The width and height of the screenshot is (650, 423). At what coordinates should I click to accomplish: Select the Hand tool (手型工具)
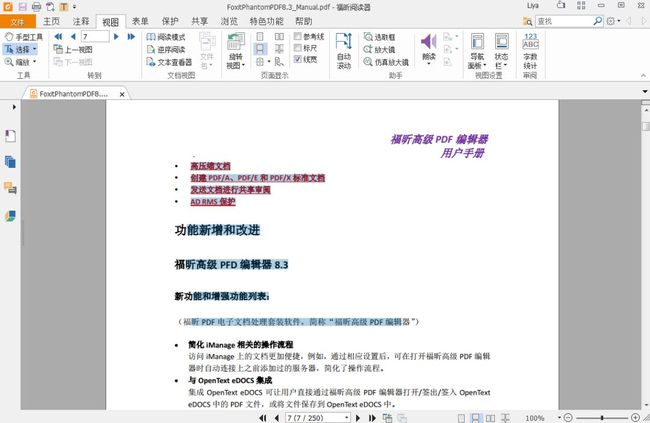point(24,37)
